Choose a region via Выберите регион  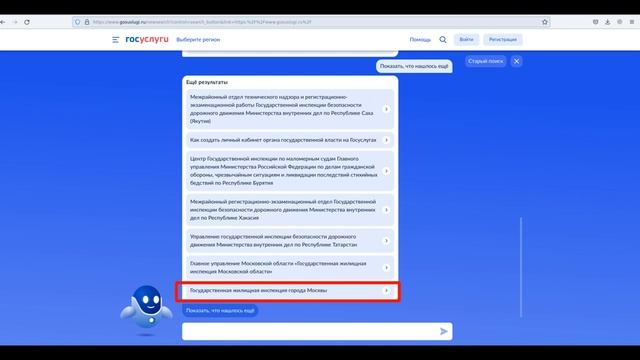pyautogui.click(x=198, y=40)
